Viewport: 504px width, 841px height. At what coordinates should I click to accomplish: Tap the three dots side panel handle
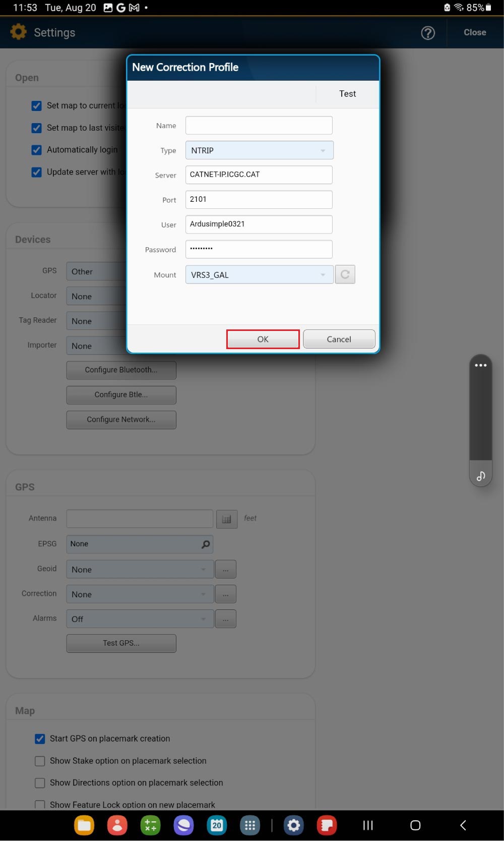(x=481, y=365)
